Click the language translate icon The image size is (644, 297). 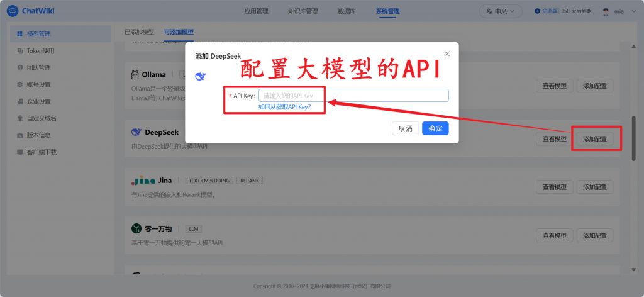point(489,11)
